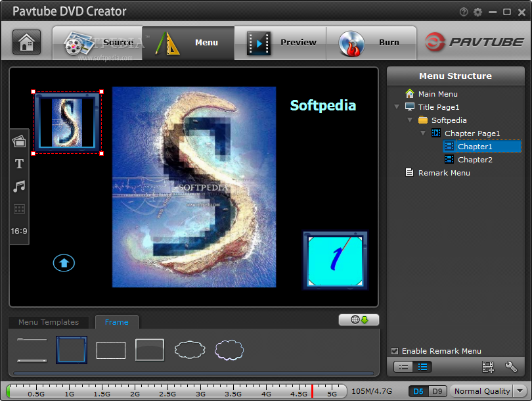The height and width of the screenshot is (401, 532).
Task: Click the Menu Structure panel header
Action: [456, 76]
